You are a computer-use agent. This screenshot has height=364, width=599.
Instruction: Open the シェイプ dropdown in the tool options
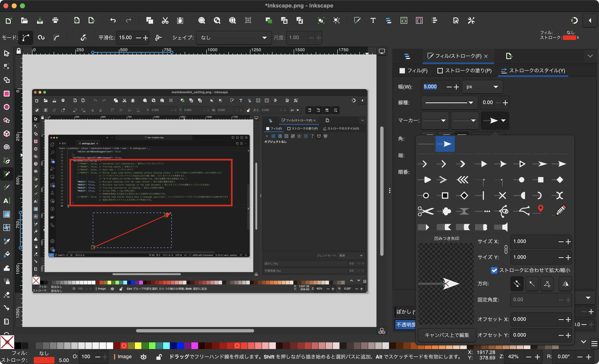click(x=233, y=38)
